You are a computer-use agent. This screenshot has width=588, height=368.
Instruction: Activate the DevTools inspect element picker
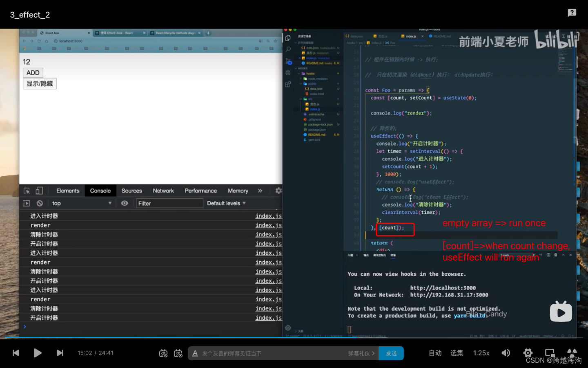(x=27, y=191)
